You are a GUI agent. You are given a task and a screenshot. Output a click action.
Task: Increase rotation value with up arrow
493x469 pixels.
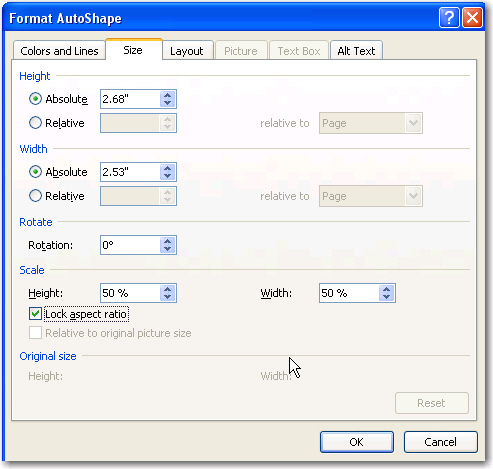click(167, 241)
